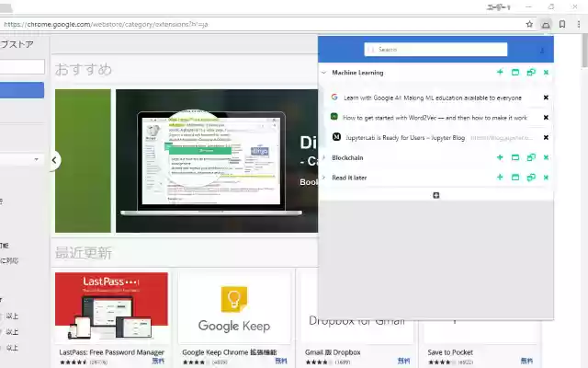Open popup menu icon beside search box
This screenshot has height=368, width=588.
click(542, 51)
